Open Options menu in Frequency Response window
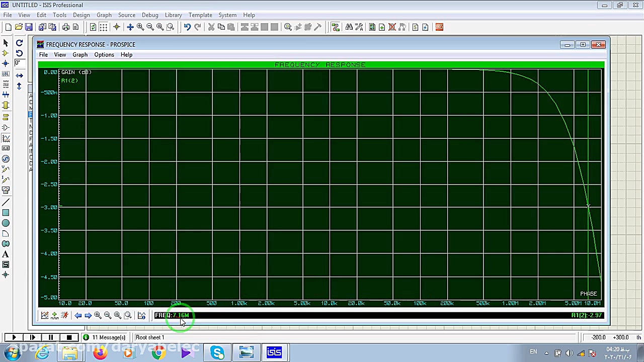 click(x=104, y=55)
